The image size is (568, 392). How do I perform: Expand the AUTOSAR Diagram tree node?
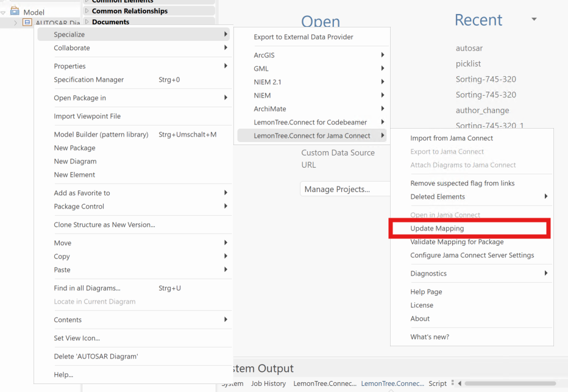15,23
